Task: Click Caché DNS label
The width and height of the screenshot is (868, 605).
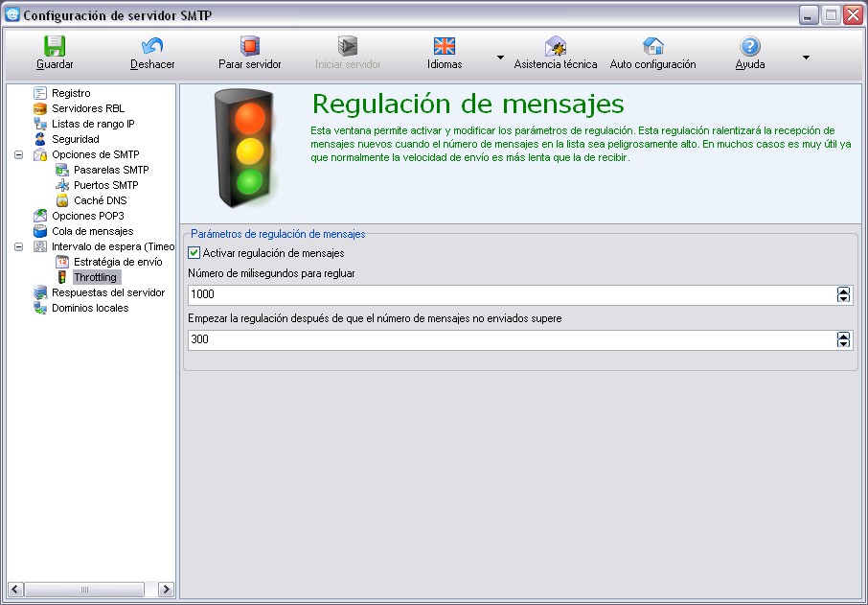Action: (101, 200)
